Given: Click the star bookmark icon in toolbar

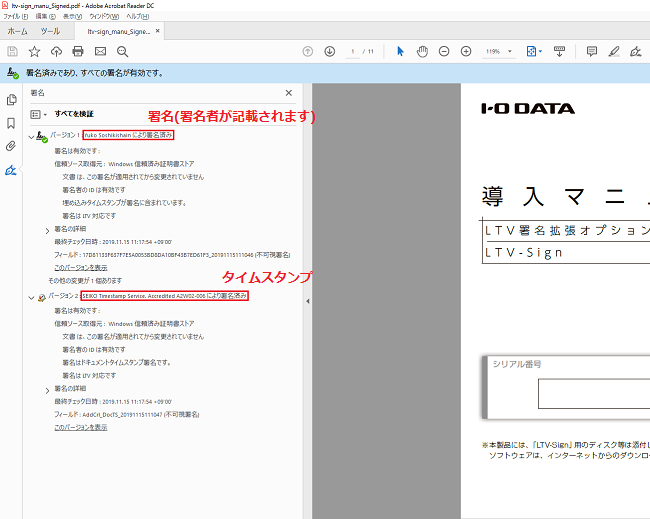Looking at the screenshot, I should 34,51.
